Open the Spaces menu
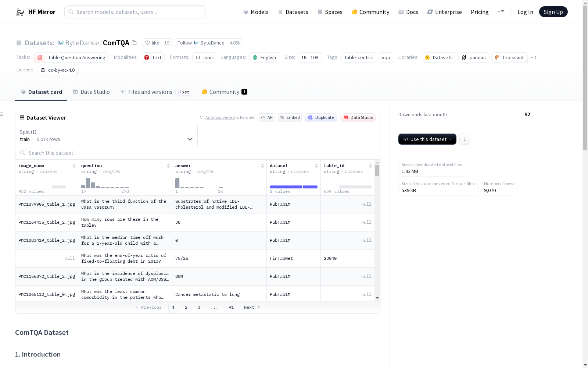The image size is (588, 368). (x=330, y=12)
